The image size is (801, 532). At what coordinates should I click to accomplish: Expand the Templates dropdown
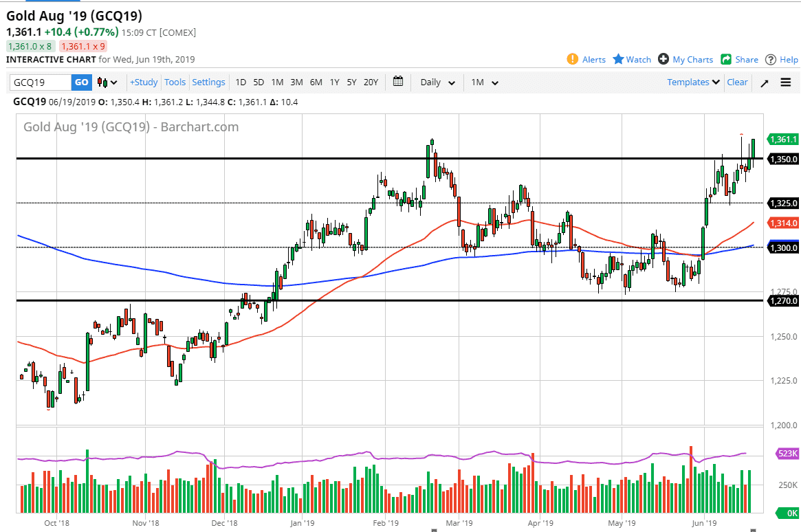[x=693, y=82]
